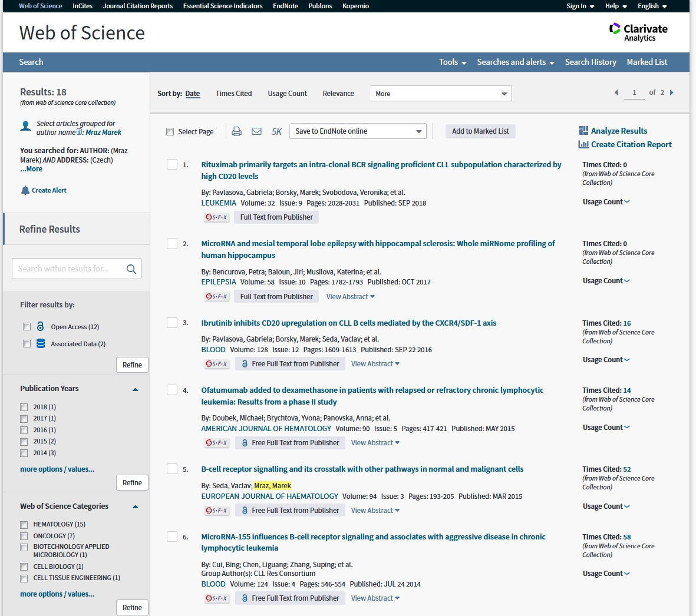Screen dimensions: 696x616
Task: Sort results by Times Cited
Action: (x=233, y=94)
